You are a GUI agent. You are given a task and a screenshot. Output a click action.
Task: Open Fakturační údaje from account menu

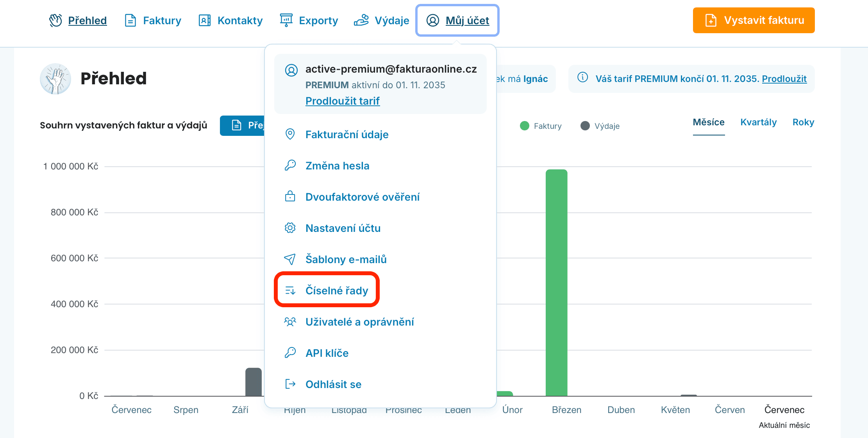click(347, 134)
